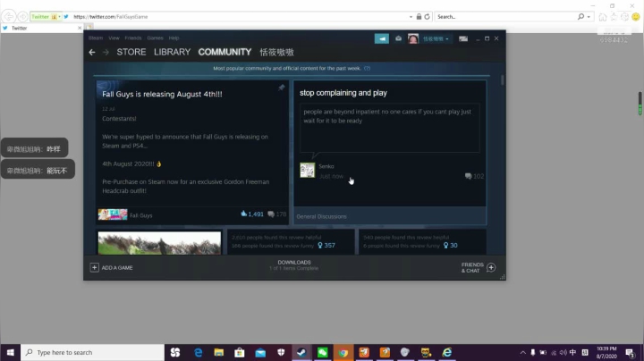The width and height of the screenshot is (644, 361).
Task: Click the plus icon beside Friends & Chat
Action: point(491,267)
